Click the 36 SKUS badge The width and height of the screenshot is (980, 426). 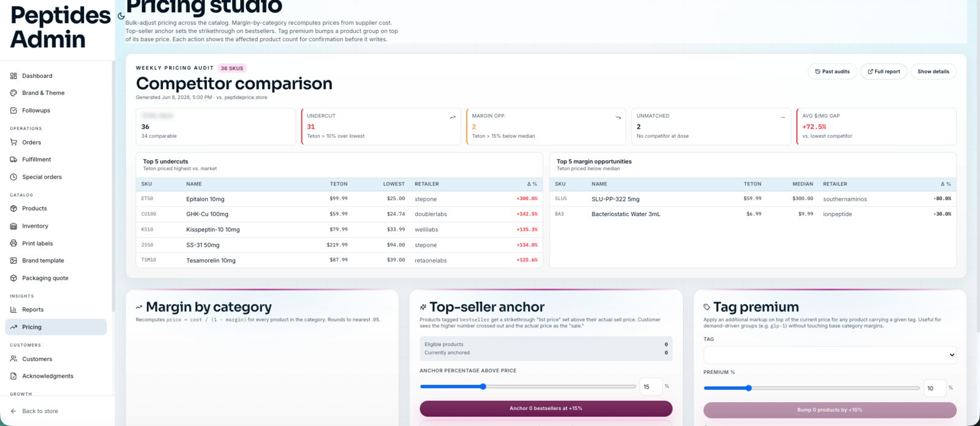click(x=232, y=69)
